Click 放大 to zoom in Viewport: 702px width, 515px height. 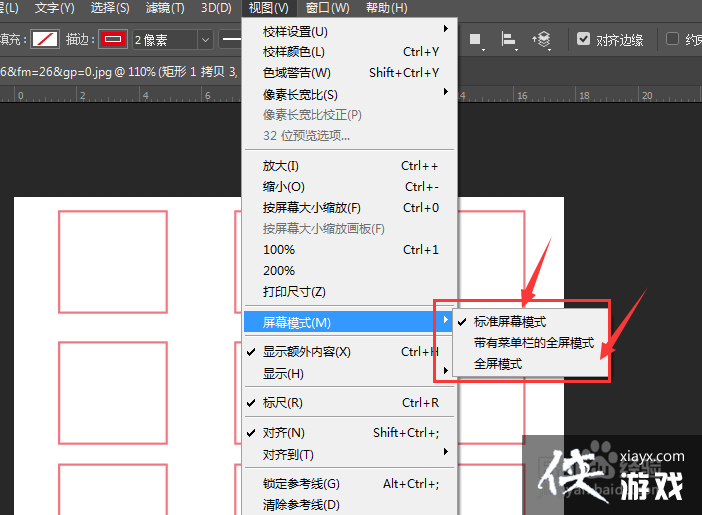281,166
